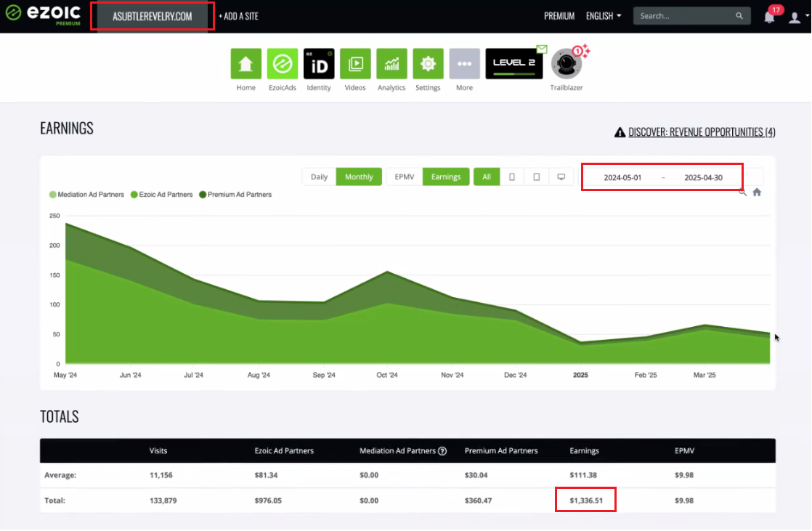Open the end date 2025-04-30 picker

pyautogui.click(x=703, y=177)
